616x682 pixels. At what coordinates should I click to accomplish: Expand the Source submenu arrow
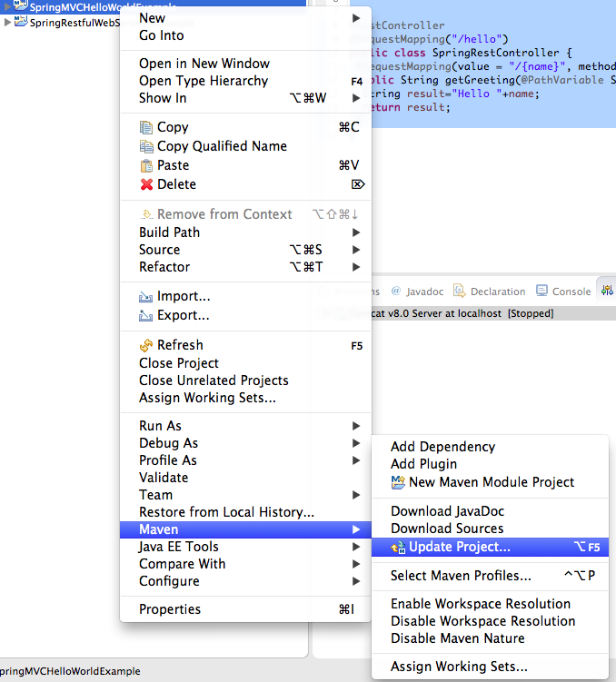click(356, 250)
